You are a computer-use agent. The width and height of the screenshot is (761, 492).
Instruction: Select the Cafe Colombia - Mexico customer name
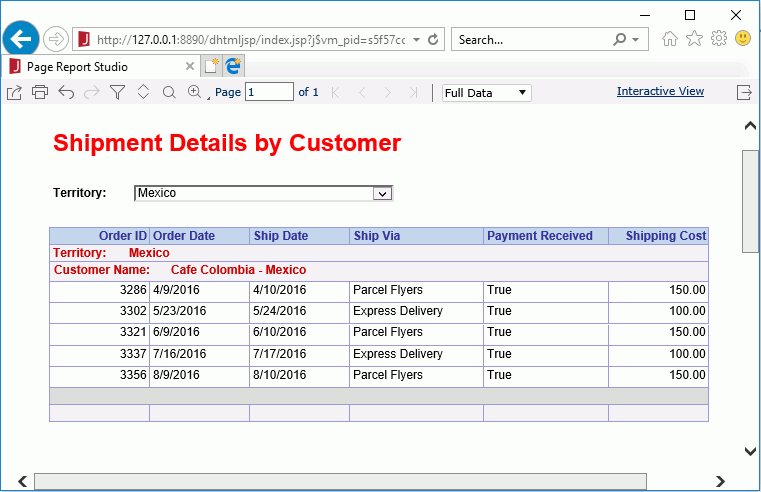pos(238,270)
